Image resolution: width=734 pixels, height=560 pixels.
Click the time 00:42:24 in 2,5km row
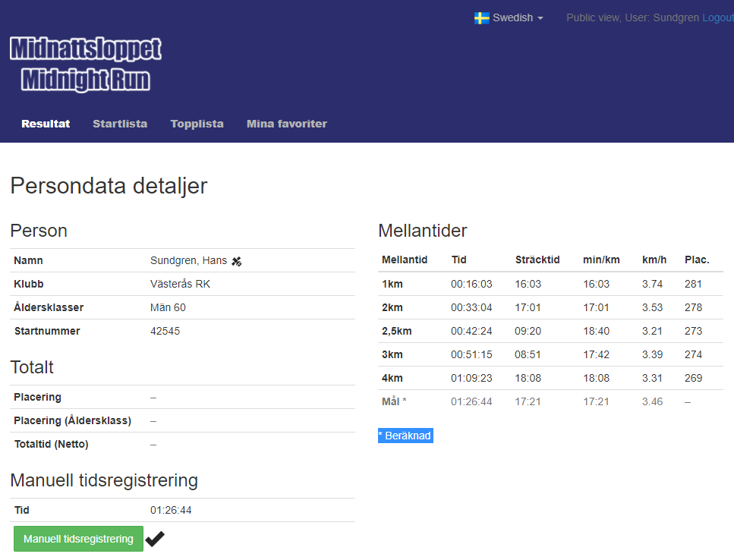(x=471, y=332)
